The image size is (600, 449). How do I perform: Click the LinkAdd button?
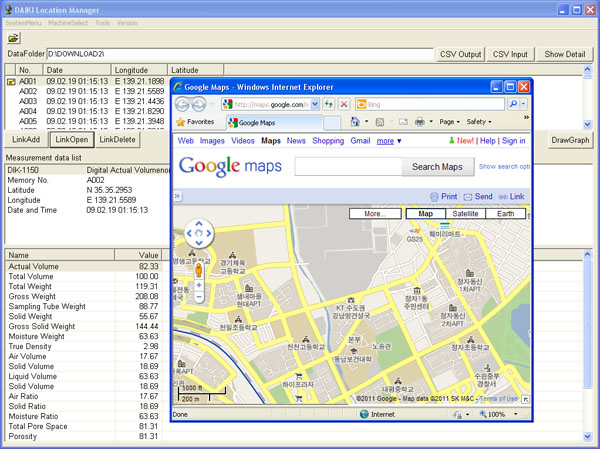[26, 140]
